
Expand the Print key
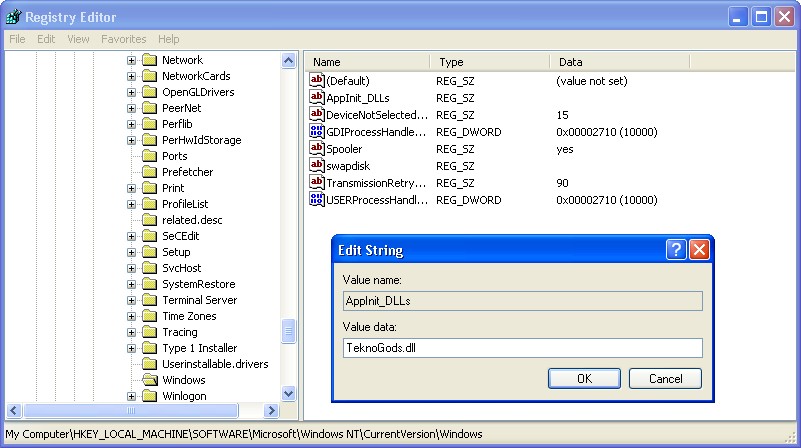[131, 188]
